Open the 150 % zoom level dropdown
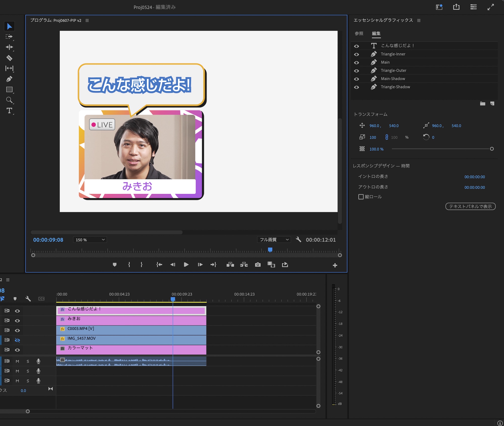504x426 pixels. coord(90,240)
